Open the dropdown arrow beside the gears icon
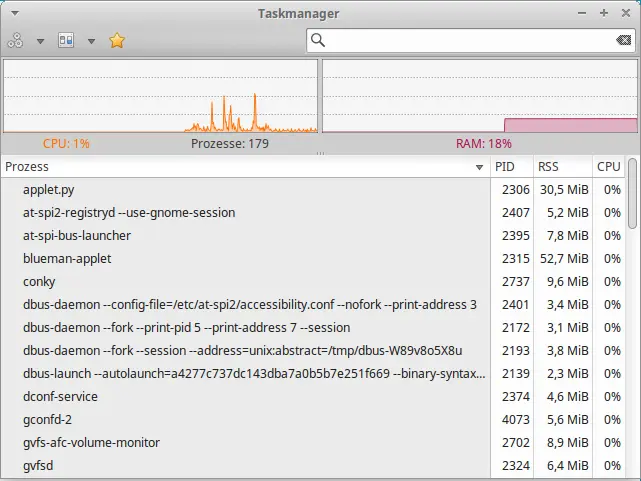The width and height of the screenshot is (641, 481). point(40,41)
